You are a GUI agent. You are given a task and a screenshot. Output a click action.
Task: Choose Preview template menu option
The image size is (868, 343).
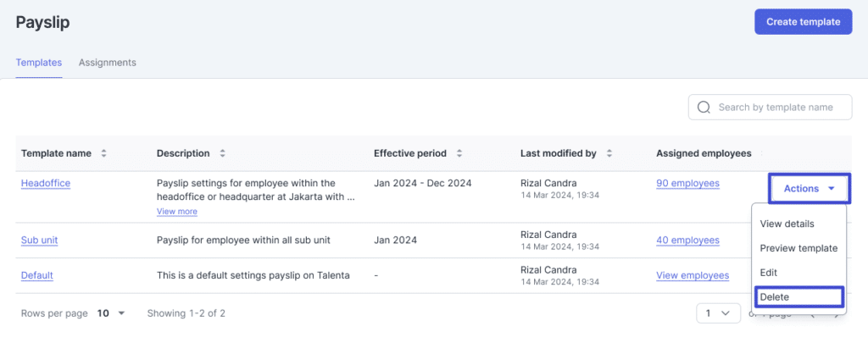(798, 248)
